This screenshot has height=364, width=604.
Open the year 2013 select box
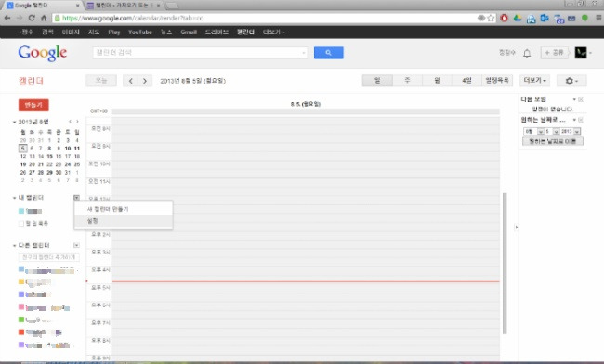coord(571,131)
